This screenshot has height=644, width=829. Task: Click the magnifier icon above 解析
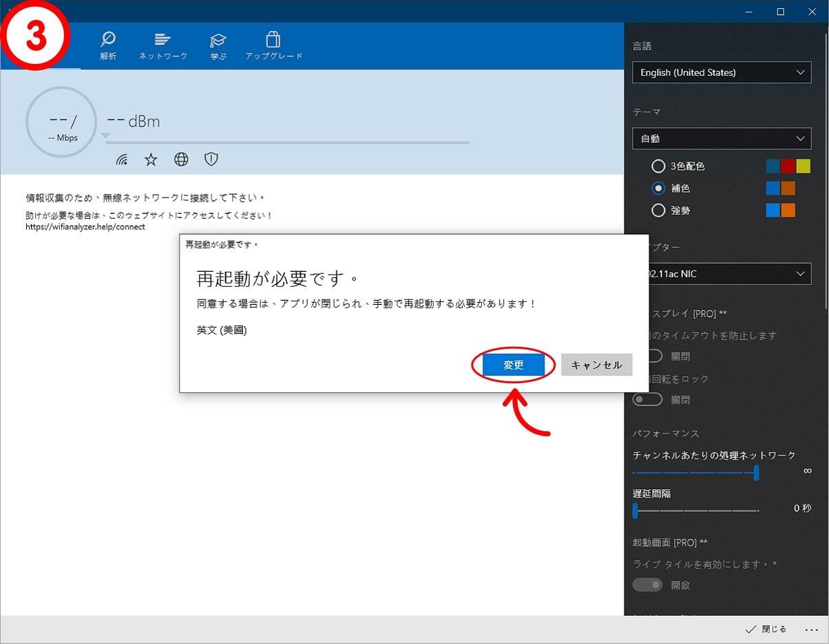(108, 39)
